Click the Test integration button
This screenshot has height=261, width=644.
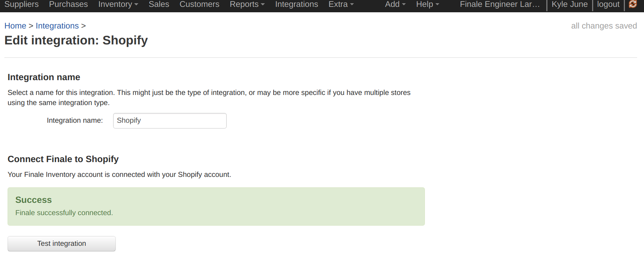pyautogui.click(x=62, y=244)
